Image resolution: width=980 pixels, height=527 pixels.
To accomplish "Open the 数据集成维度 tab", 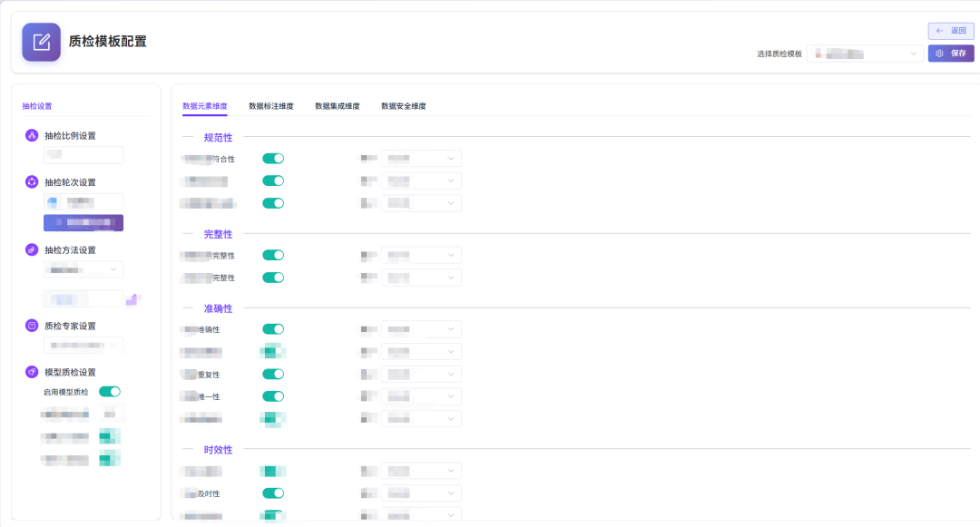I will (x=338, y=106).
